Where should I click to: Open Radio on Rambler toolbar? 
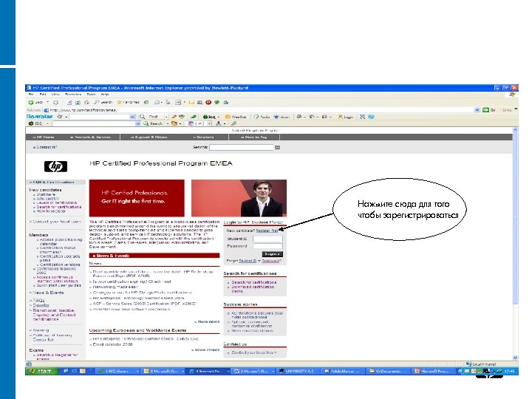pyautogui.click(x=262, y=117)
